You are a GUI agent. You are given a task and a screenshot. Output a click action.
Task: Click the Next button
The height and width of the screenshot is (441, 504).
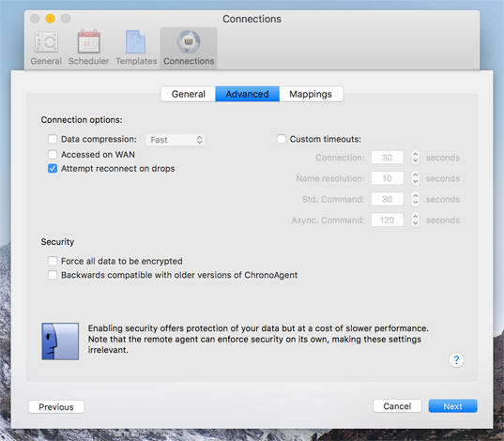pos(452,406)
